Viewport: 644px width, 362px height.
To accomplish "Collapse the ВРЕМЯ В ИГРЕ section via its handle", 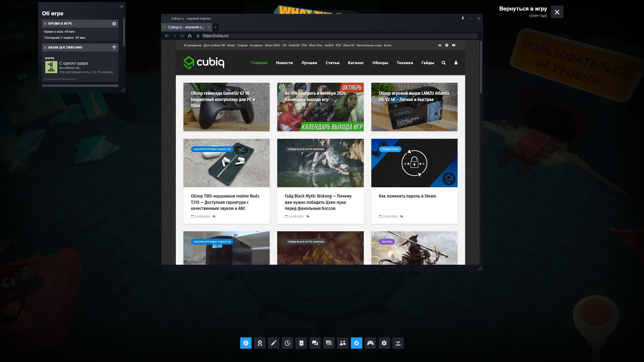I will (x=45, y=24).
